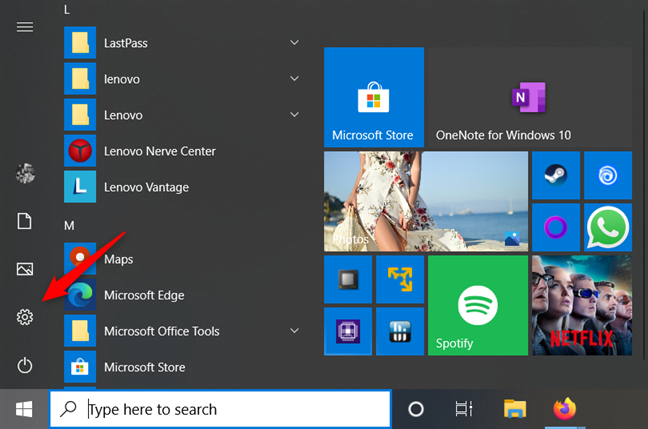Click the letter M section header

click(69, 226)
